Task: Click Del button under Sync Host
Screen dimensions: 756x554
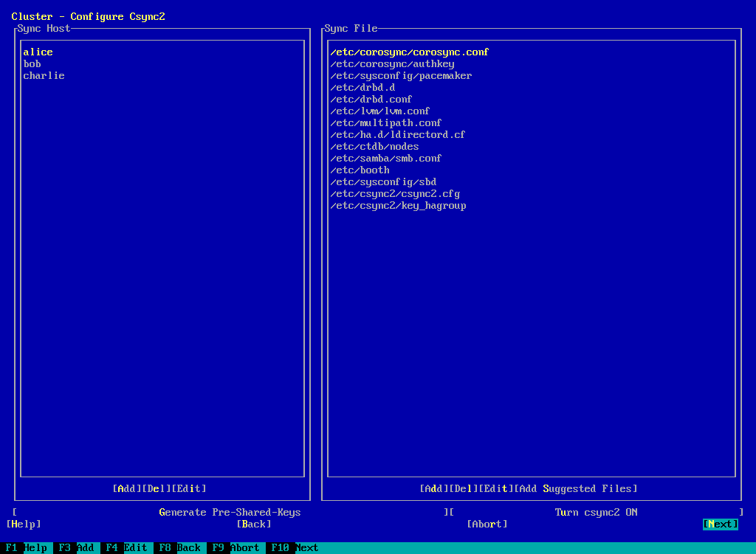Action: 157,488
